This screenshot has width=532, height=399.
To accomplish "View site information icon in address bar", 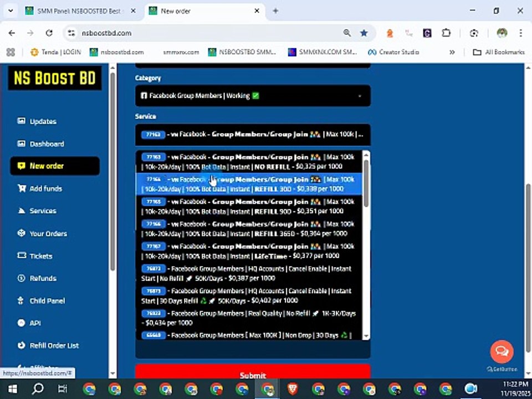I will [x=71, y=33].
